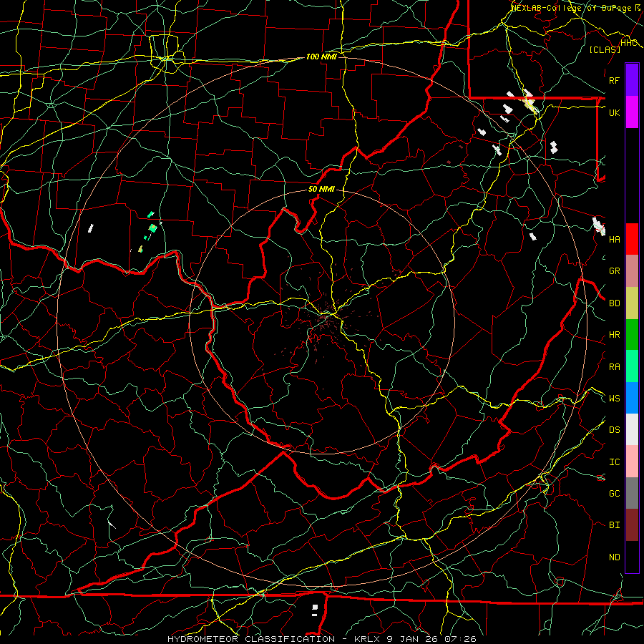Pick the dark green HR legend swatch
644x644 pixels.
[632, 335]
